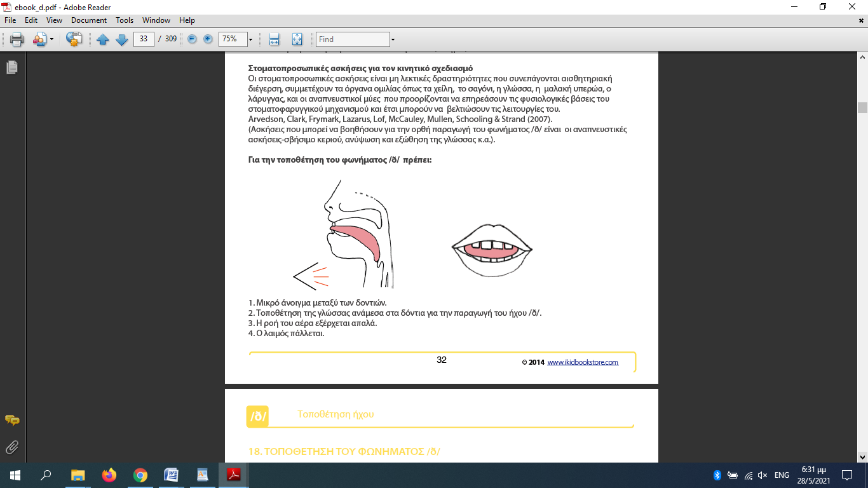Expand the Find options dropdown arrow
The image size is (868, 488).
[x=393, y=39]
